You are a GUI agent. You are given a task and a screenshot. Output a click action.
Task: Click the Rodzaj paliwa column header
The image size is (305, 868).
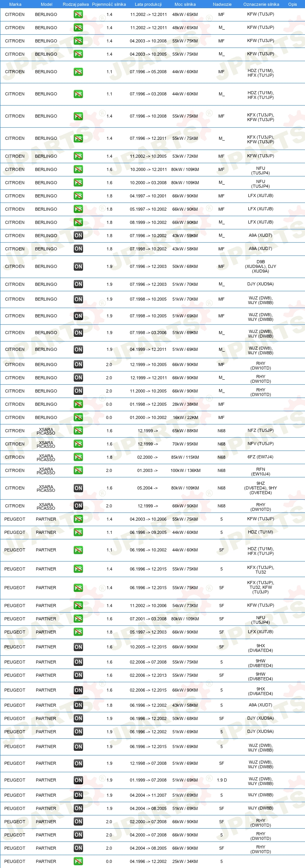(76, 4)
